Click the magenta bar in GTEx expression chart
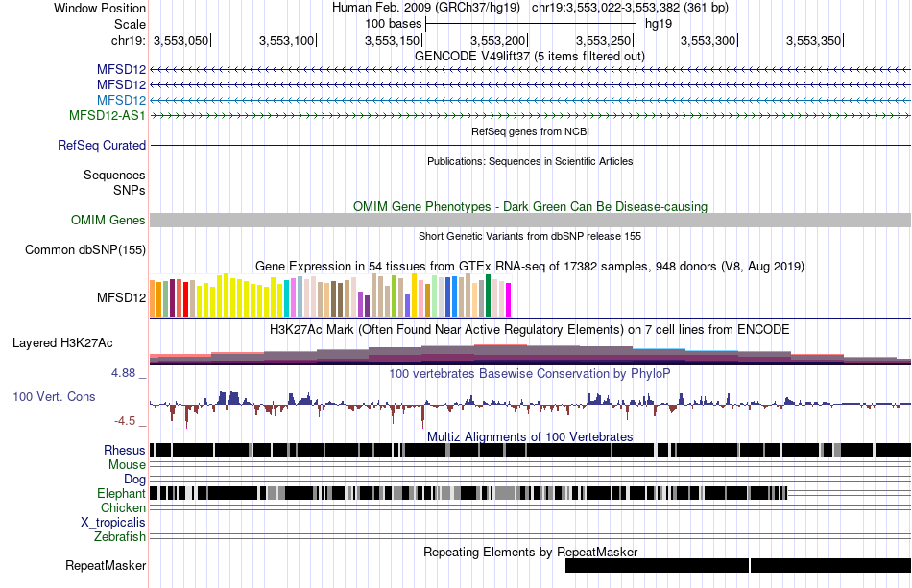The image size is (912, 588). (x=509, y=300)
